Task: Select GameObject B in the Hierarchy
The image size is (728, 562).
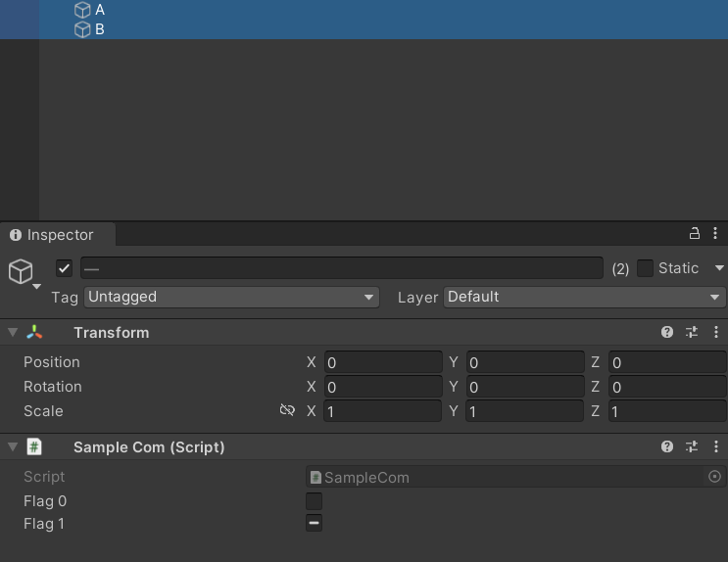Action: [99, 29]
